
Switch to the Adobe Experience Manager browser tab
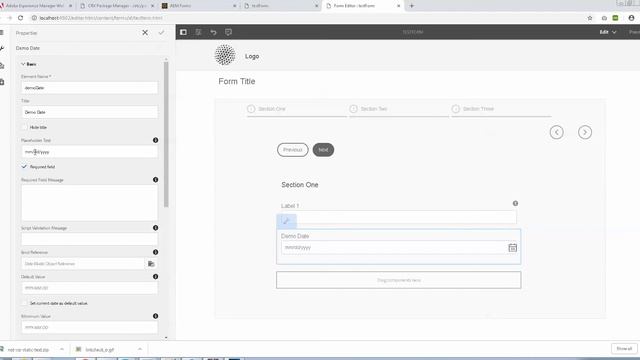[x=36, y=6]
